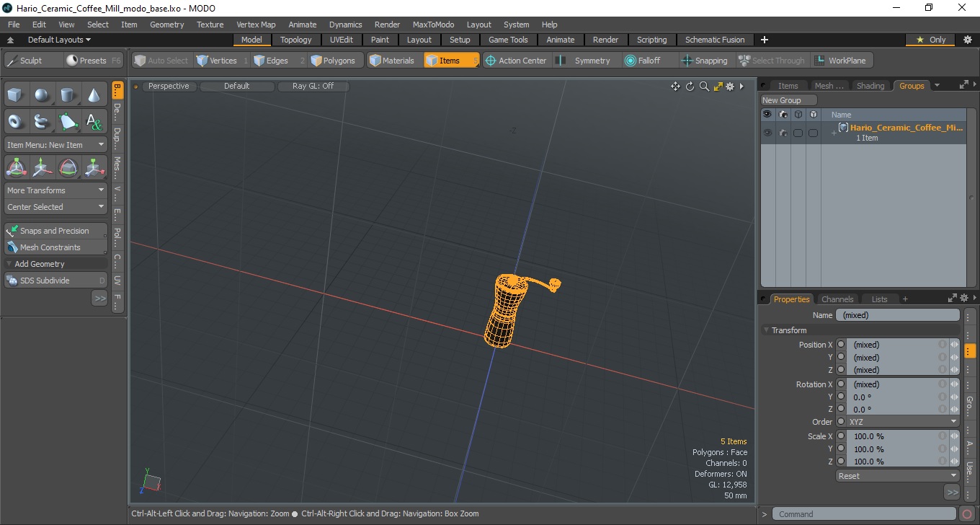Switch to the Shading panel tab

tap(870, 86)
